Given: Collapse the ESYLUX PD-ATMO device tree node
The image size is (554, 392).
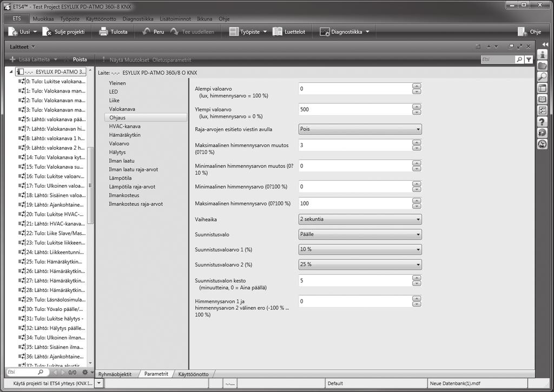Looking at the screenshot, I should coord(11,72).
